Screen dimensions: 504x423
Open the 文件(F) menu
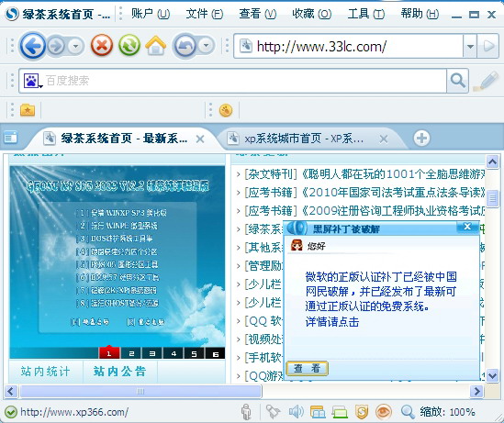click(x=205, y=14)
